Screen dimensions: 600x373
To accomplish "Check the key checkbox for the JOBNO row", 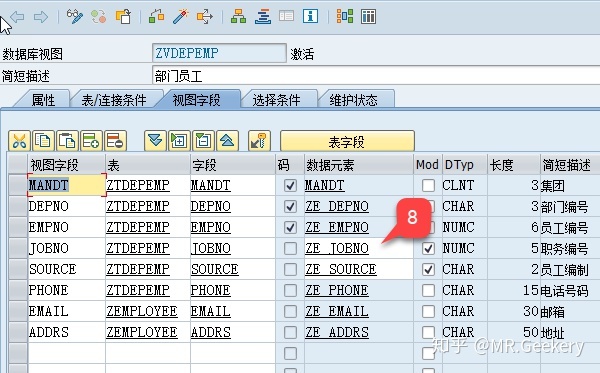I will click(x=290, y=249).
